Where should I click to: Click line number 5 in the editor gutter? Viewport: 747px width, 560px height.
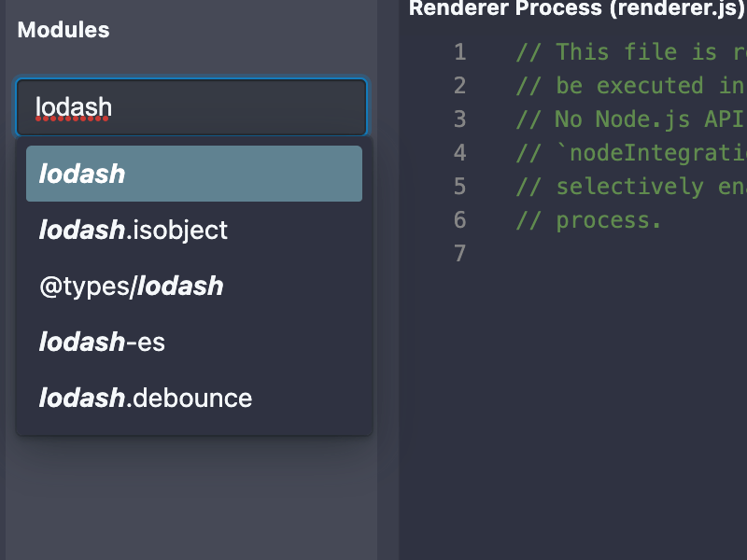459,187
